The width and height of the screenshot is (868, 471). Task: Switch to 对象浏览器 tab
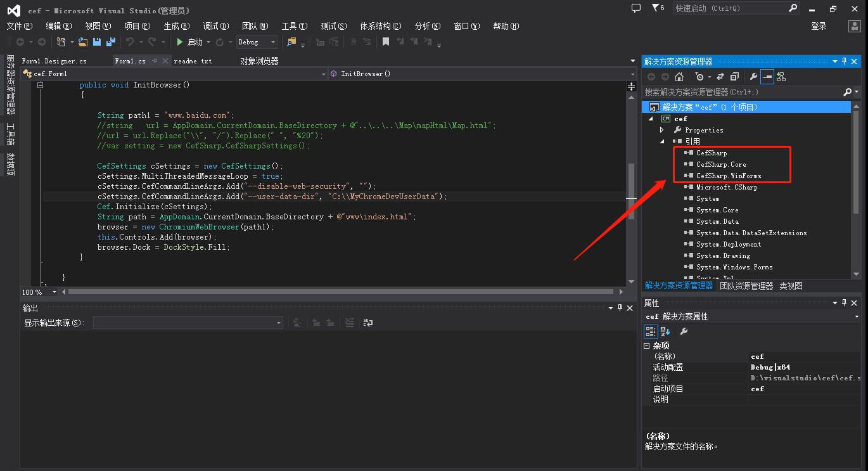259,61
